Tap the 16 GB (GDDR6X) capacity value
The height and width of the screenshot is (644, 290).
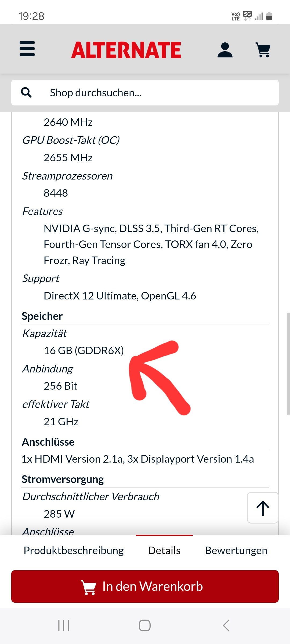[x=84, y=351]
